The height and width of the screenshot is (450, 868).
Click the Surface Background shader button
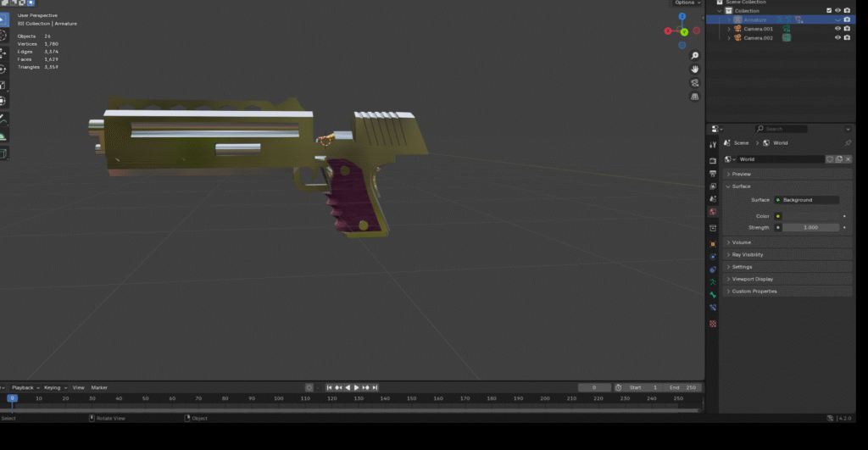[806, 200]
